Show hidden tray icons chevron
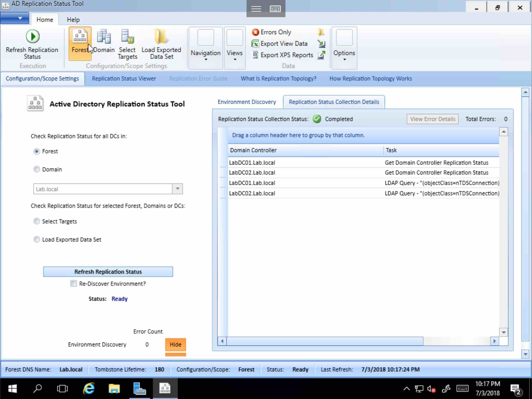 [406, 389]
